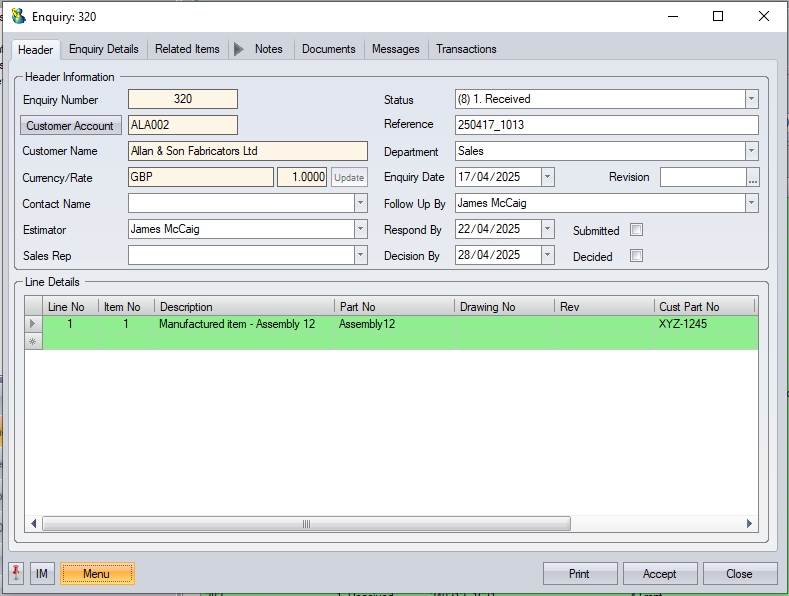Open the Department dropdown list
789x596 pixels.
pyautogui.click(x=750, y=151)
